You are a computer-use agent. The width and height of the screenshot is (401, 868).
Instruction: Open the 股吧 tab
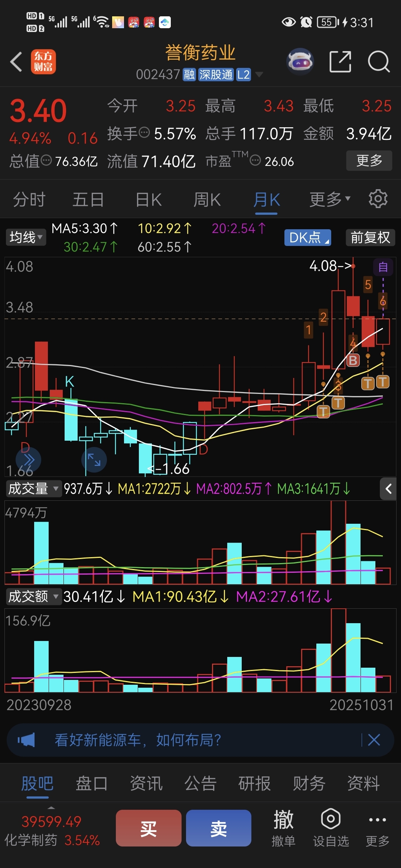pos(37,783)
